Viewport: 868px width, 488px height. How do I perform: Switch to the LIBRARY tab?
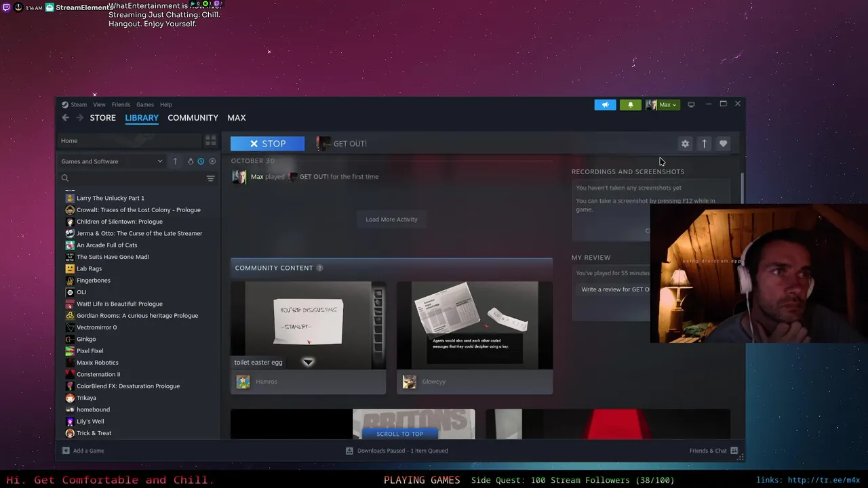click(142, 117)
